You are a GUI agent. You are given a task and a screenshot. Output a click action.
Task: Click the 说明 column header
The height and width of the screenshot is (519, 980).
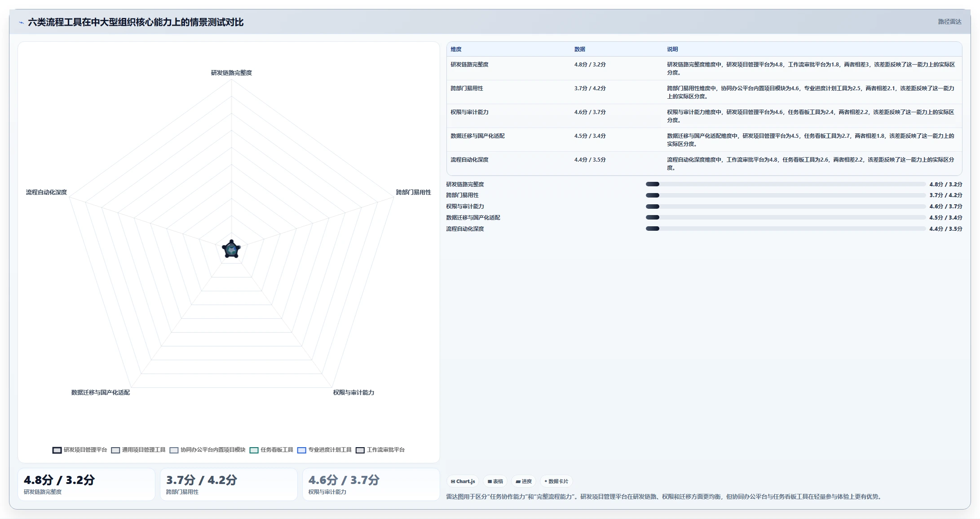(x=672, y=49)
